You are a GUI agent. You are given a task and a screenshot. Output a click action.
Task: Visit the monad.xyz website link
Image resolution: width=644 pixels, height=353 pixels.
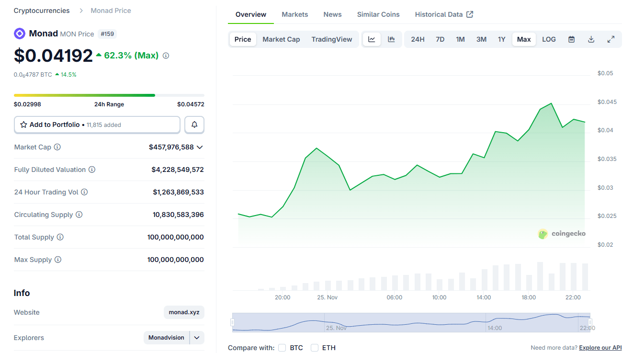(x=184, y=312)
